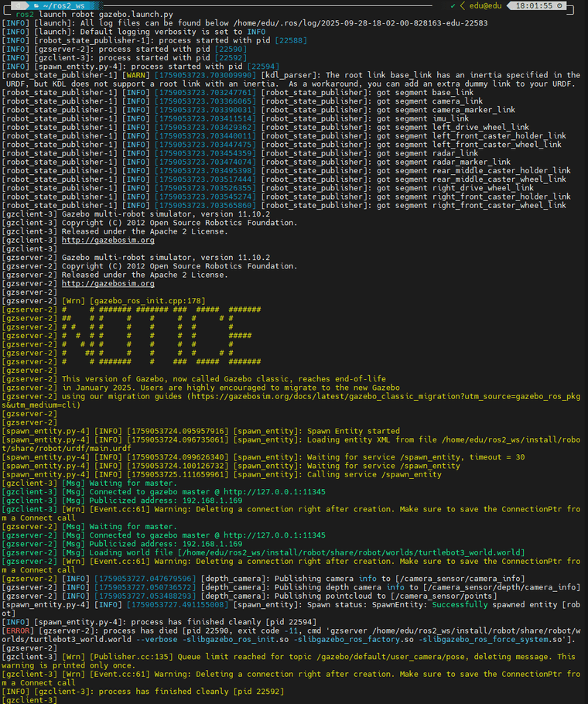
Task: Click the pid 22588 number
Action: click(x=292, y=41)
